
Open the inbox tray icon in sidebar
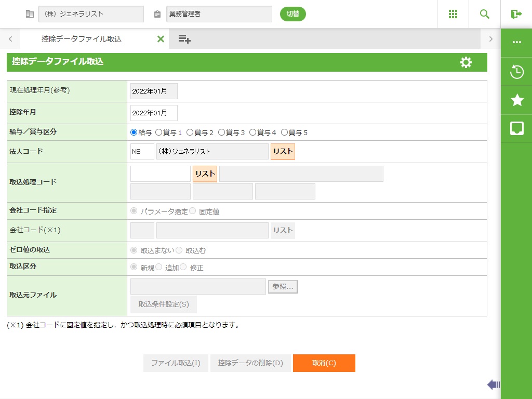516,128
